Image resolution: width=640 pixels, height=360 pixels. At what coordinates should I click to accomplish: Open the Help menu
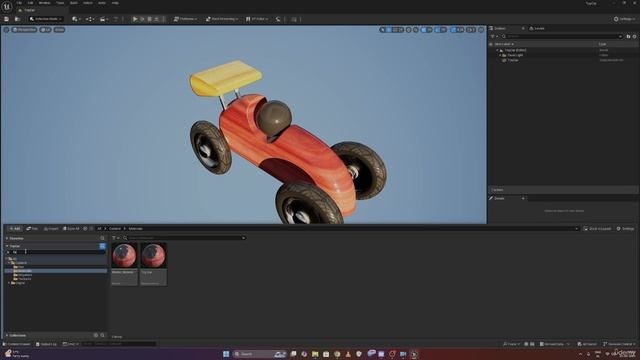(x=115, y=3)
